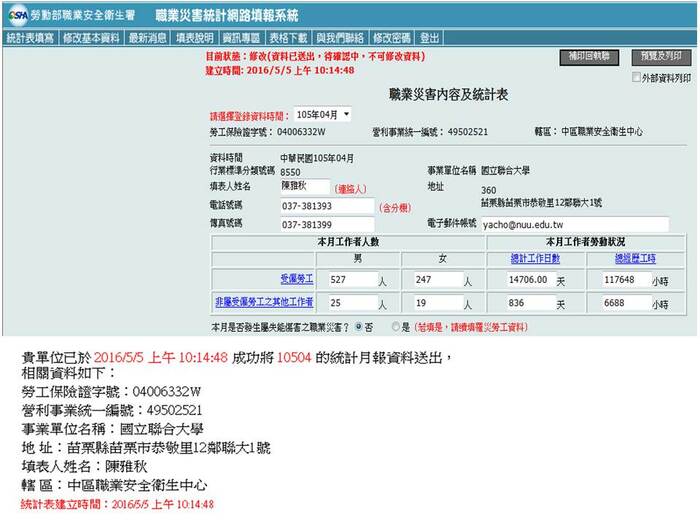
Task: Open the 與我們聯絡 menu
Action: (340, 38)
